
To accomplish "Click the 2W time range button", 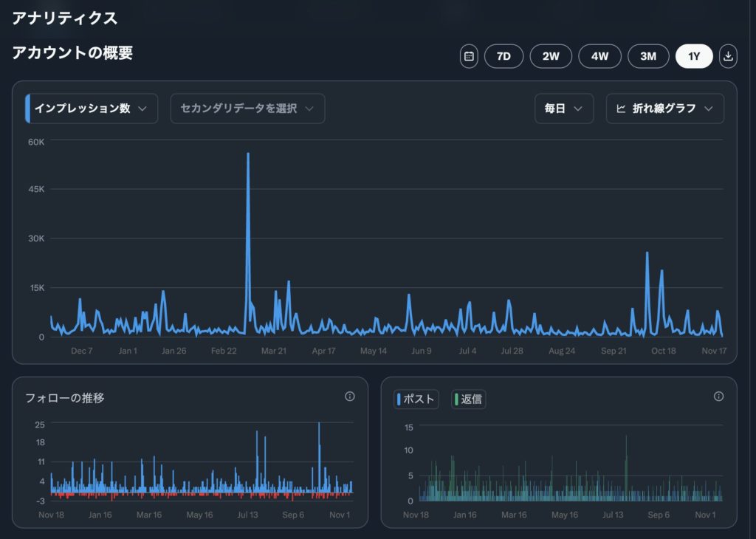I will click(551, 56).
